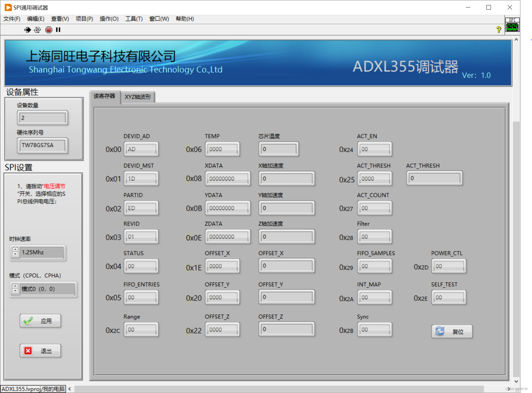The image size is (532, 393).
Task: Collapse the project path bar with the chevron
Action: pyautogui.click(x=69, y=389)
